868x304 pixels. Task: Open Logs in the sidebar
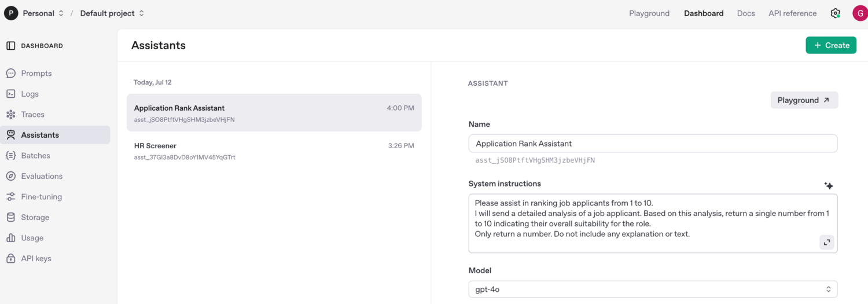tap(55, 94)
